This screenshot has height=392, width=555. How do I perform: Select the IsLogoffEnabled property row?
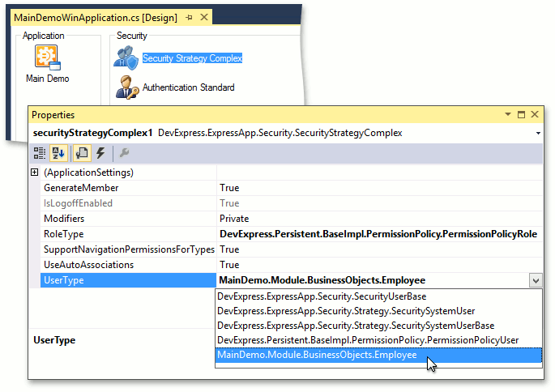coord(292,203)
